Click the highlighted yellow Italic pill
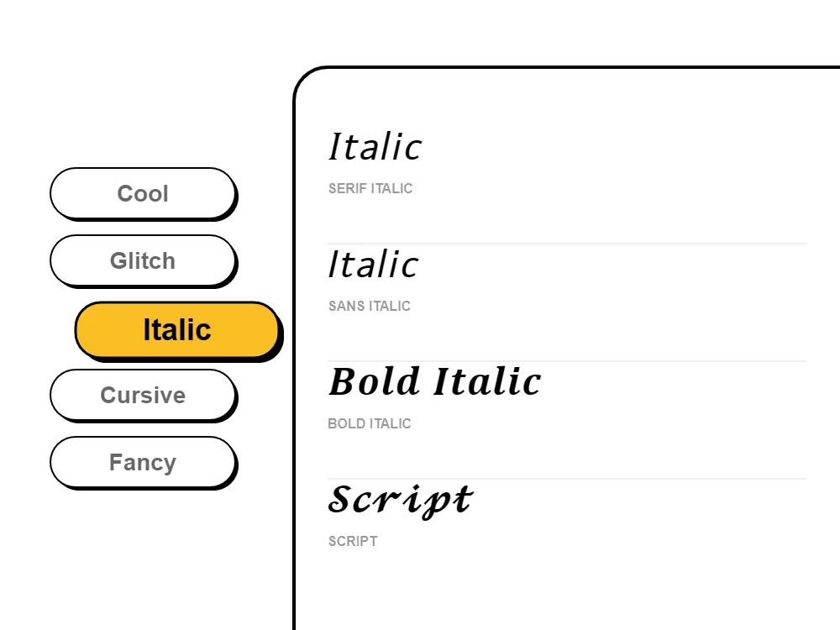840x630 pixels. (x=177, y=329)
